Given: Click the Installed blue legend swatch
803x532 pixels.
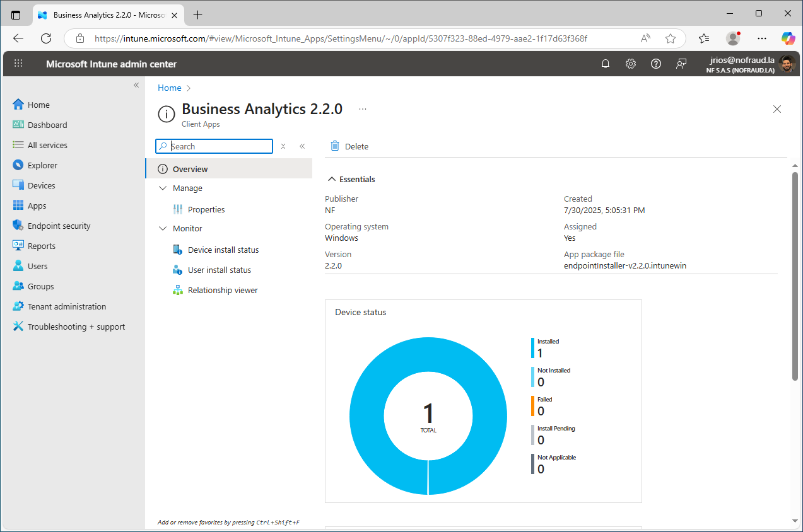Looking at the screenshot, I should tap(533, 348).
